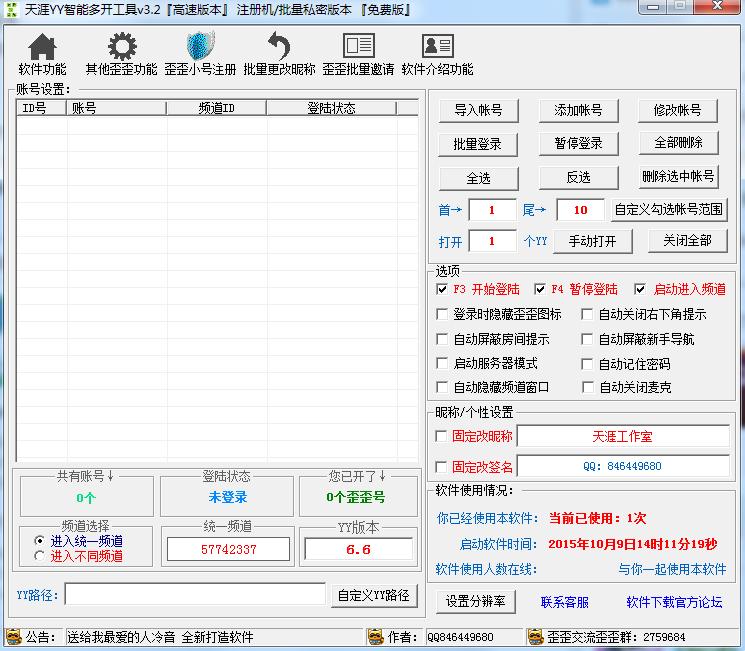The image size is (745, 651).
Task: Open 软件介绍功能 contact card icon
Action: pos(437,46)
